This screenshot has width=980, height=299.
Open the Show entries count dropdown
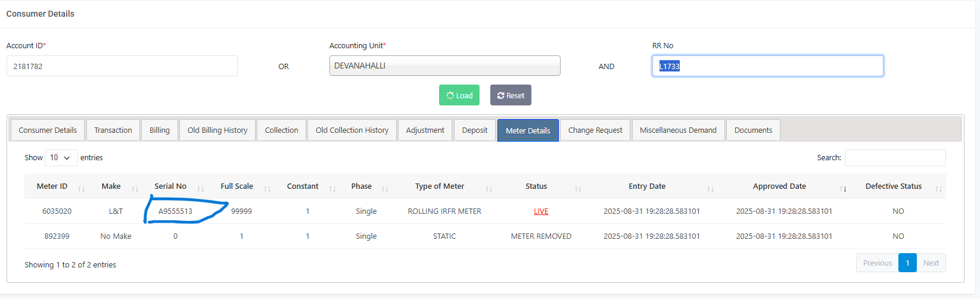point(61,158)
